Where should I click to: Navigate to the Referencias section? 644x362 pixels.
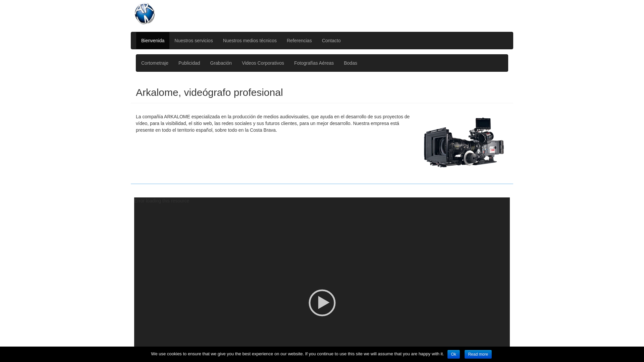click(299, 41)
